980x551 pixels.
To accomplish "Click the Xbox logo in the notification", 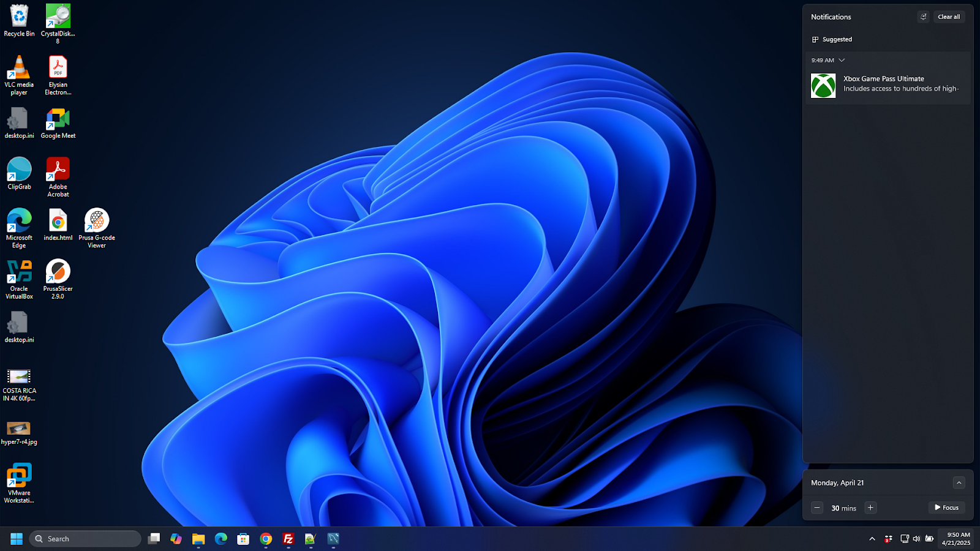I will click(823, 86).
